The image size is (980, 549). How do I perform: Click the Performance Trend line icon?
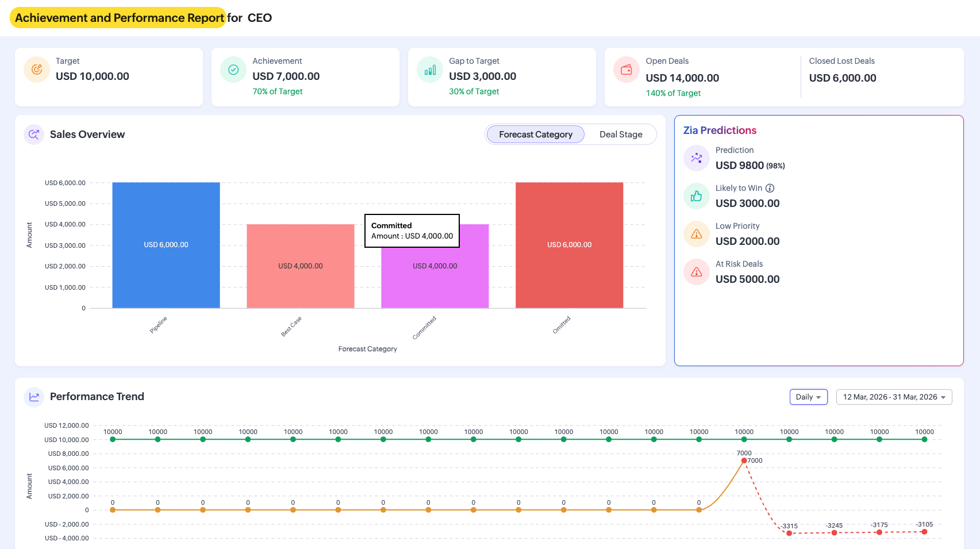34,397
